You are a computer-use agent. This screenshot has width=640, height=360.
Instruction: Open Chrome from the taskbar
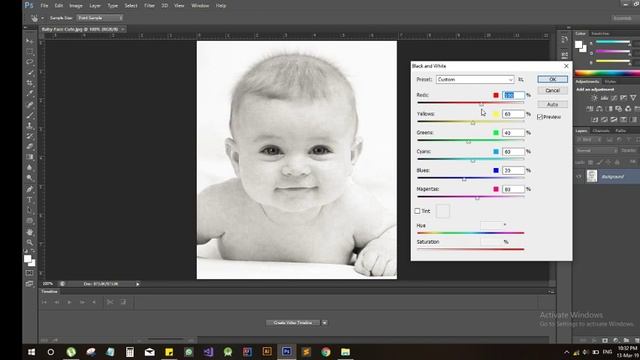pos(326,351)
